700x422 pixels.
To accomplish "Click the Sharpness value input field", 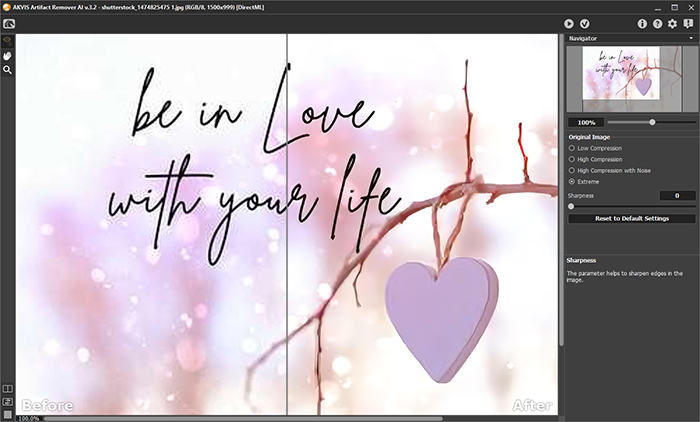I will point(677,195).
